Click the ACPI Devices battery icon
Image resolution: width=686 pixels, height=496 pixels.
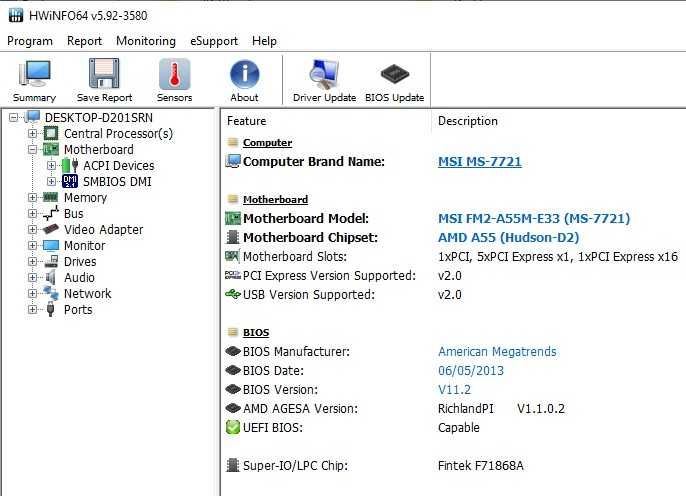click(70, 165)
